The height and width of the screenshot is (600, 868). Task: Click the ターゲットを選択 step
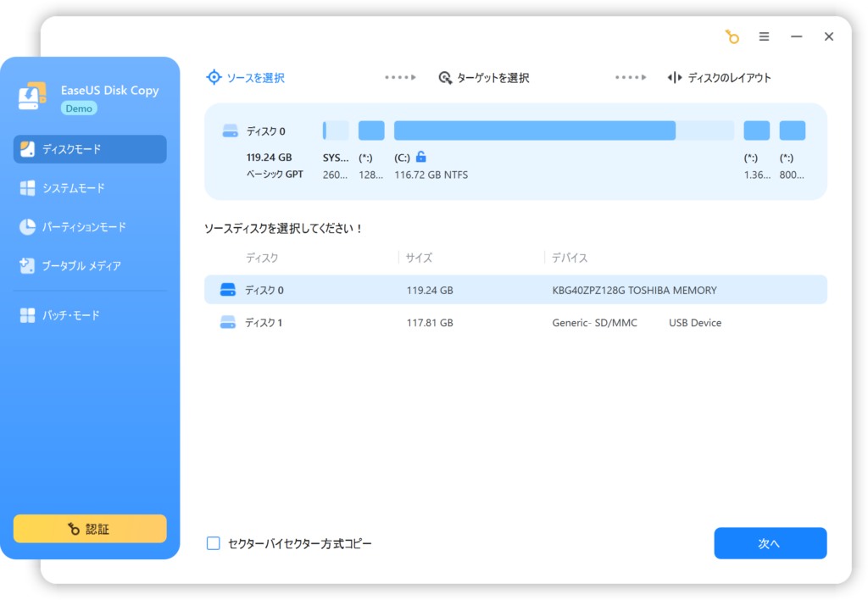click(x=484, y=77)
